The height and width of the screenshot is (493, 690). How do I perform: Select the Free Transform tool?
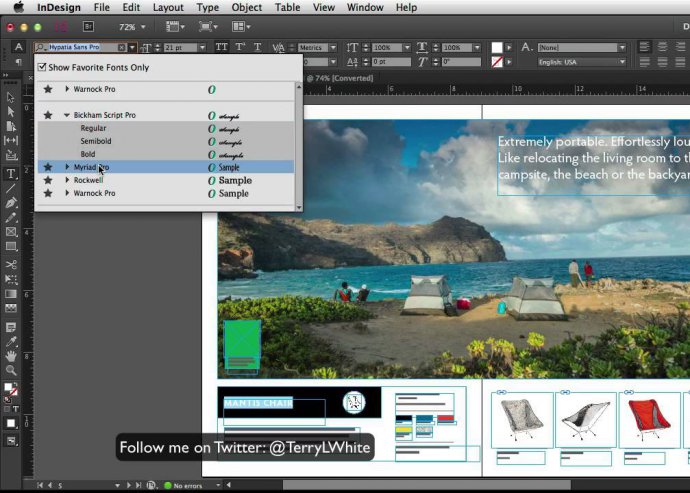[x=11, y=279]
